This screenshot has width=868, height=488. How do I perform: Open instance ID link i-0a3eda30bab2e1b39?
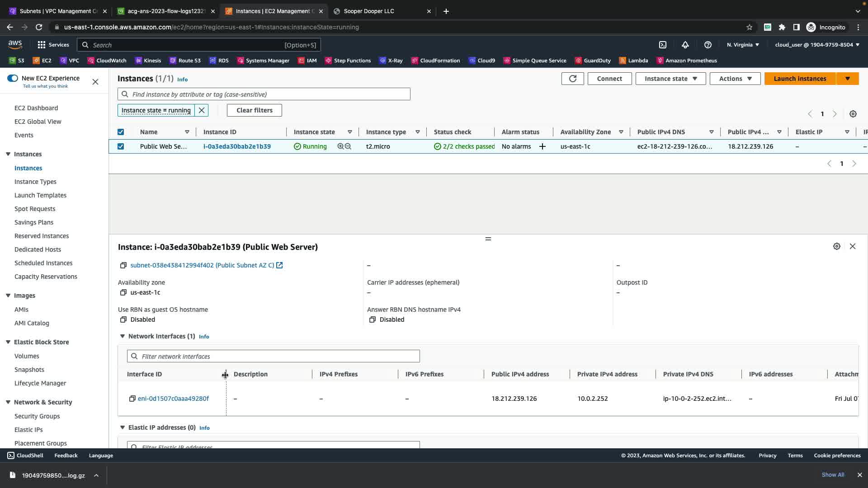[x=237, y=146]
